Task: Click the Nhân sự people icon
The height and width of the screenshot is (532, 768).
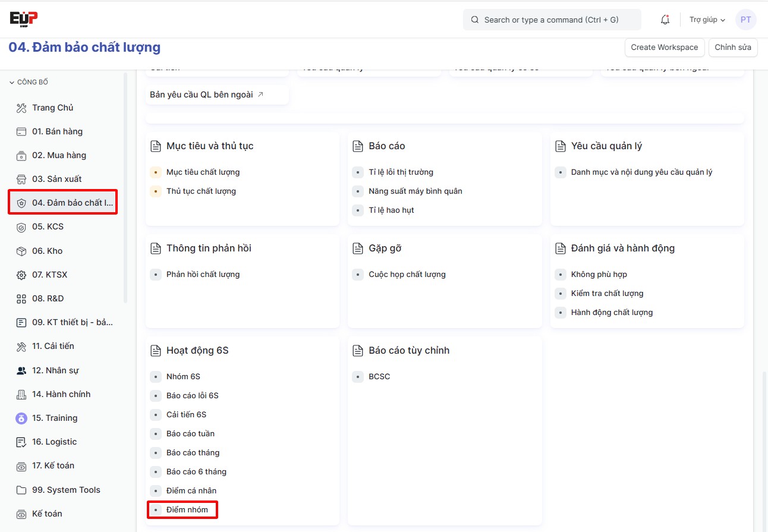Action: [21, 370]
